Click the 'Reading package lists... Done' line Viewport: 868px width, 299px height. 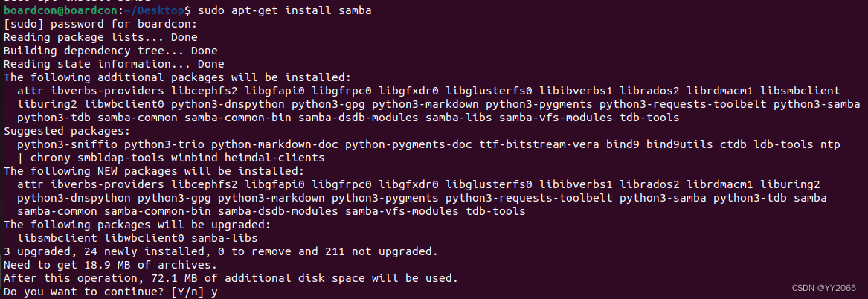(x=100, y=38)
